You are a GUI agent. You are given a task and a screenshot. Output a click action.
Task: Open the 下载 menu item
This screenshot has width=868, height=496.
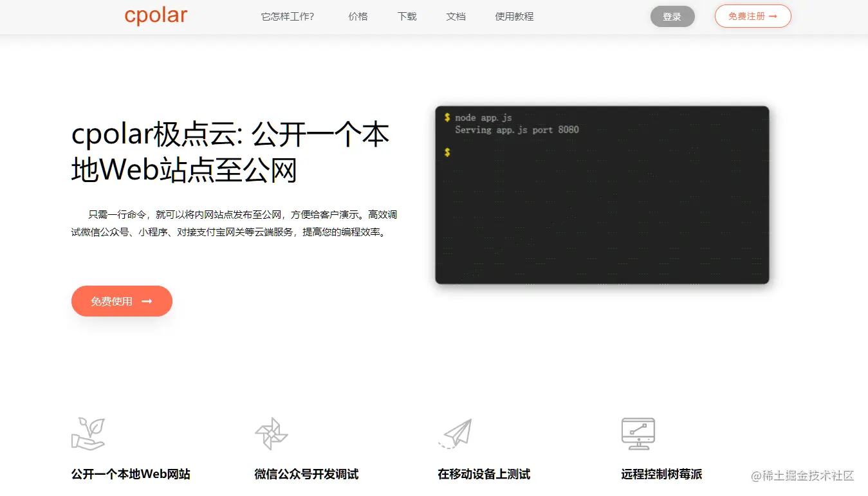[x=407, y=17]
